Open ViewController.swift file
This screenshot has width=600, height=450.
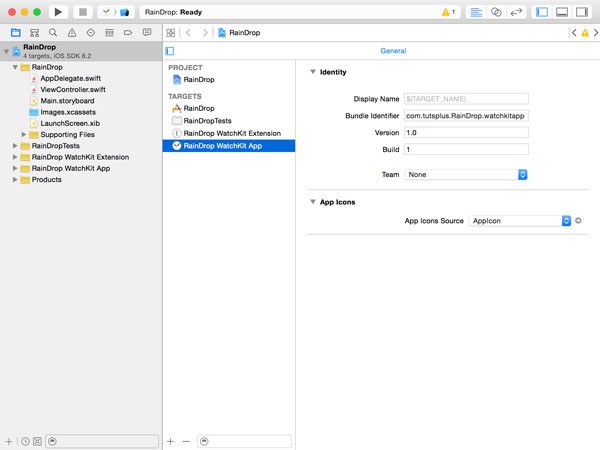(73, 90)
